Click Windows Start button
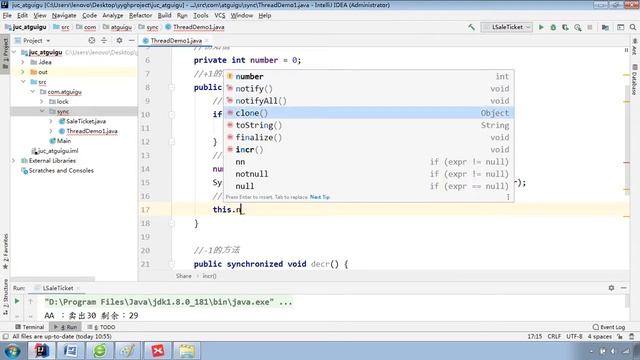Image resolution: width=640 pixels, height=360 pixels. pos(12,351)
